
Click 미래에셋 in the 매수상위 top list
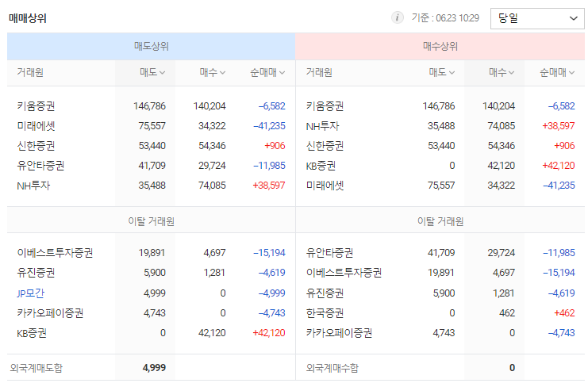(325, 186)
